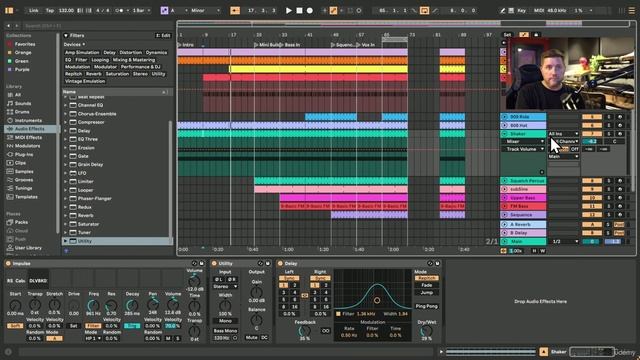The image size is (640, 360).
Task: Open the scale mode indicator
Action: click(x=164, y=11)
